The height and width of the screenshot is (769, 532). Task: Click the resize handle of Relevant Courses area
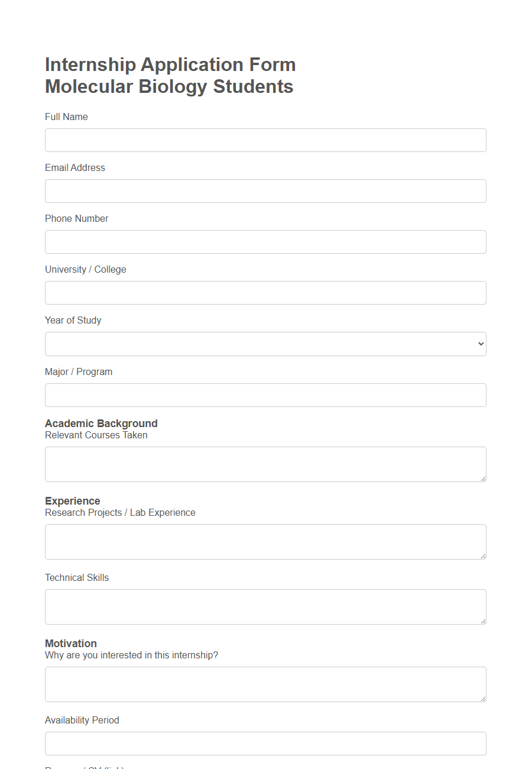pos(483,479)
